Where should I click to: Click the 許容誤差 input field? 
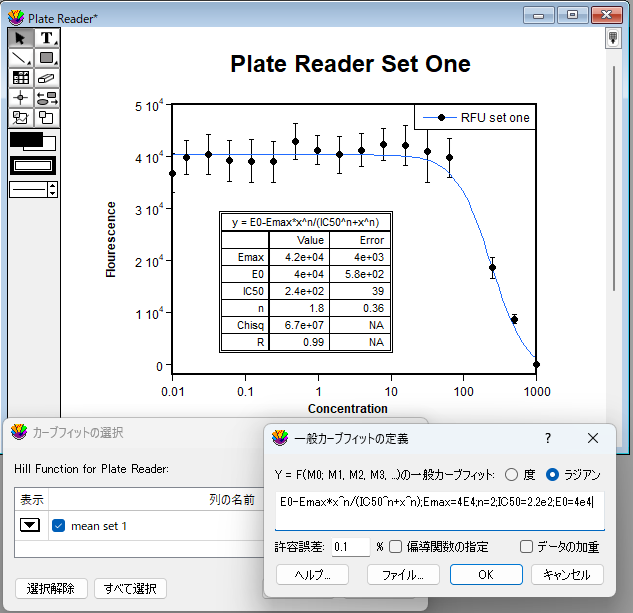[350, 547]
